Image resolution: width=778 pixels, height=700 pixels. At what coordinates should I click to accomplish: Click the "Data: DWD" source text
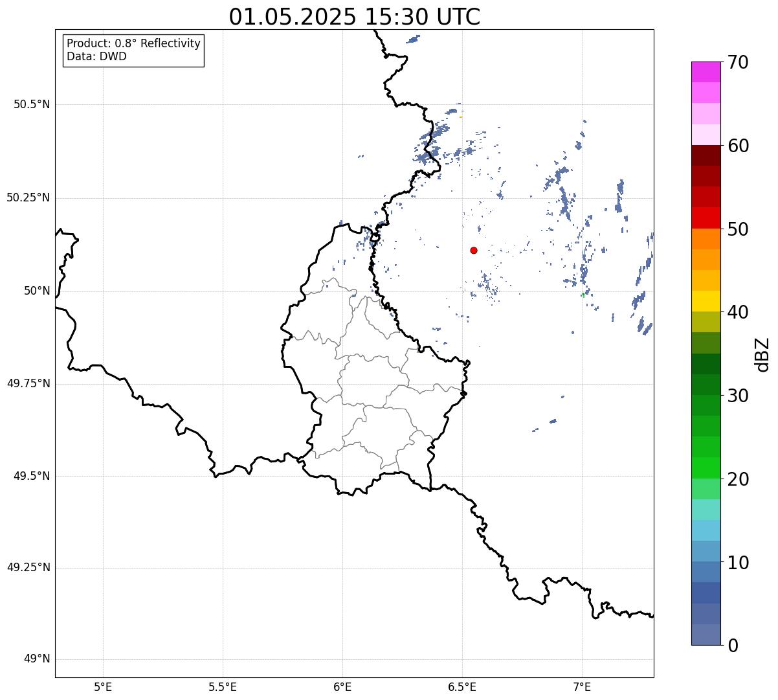pyautogui.click(x=96, y=56)
